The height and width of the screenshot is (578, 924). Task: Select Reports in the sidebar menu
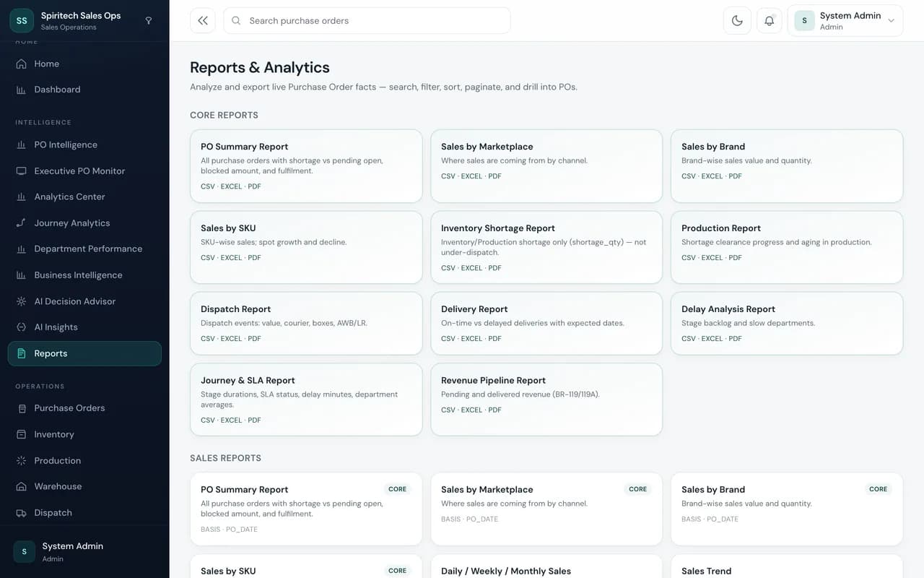(84, 353)
